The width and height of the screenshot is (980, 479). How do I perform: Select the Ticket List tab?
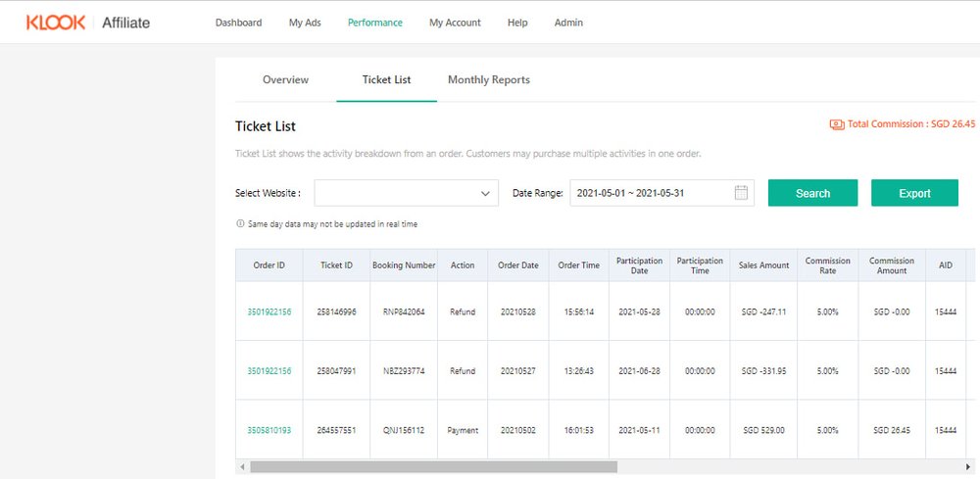click(387, 80)
